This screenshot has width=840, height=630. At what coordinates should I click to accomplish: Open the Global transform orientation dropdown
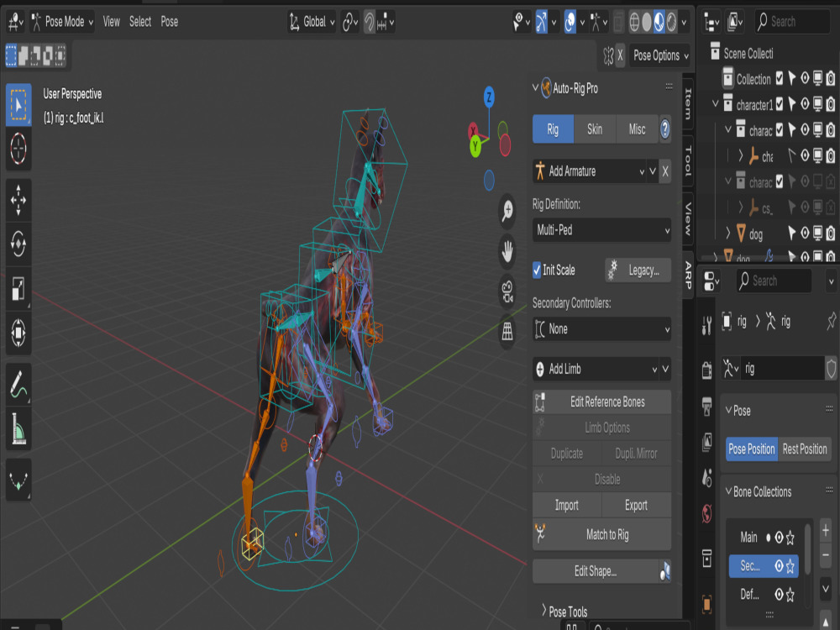312,22
